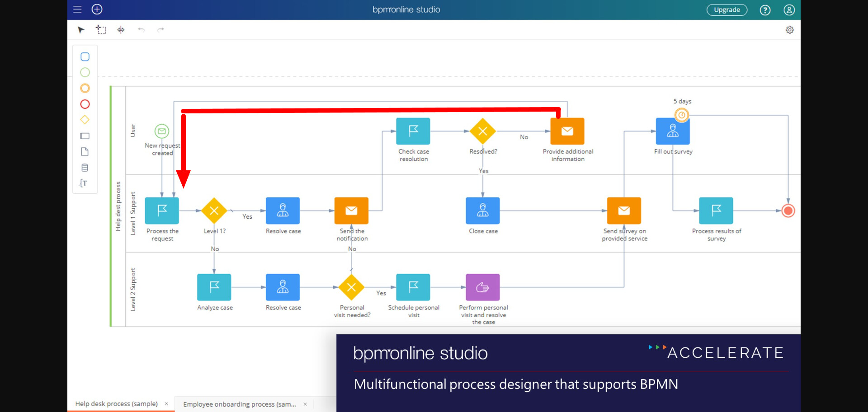This screenshot has width=868, height=412.
Task: Click the Level 1 Support lane label
Action: pos(133,213)
